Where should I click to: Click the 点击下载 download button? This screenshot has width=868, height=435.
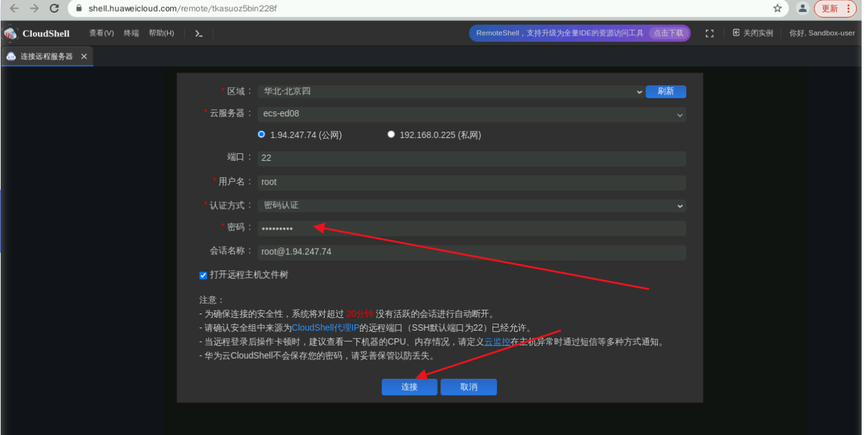tap(669, 33)
